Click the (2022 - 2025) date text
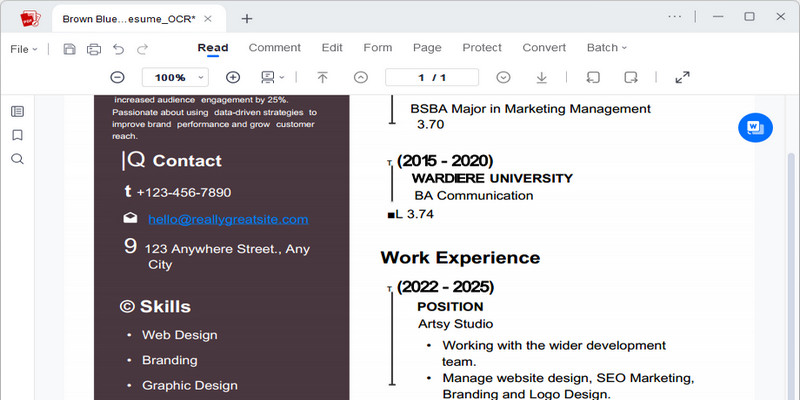 coord(445,287)
